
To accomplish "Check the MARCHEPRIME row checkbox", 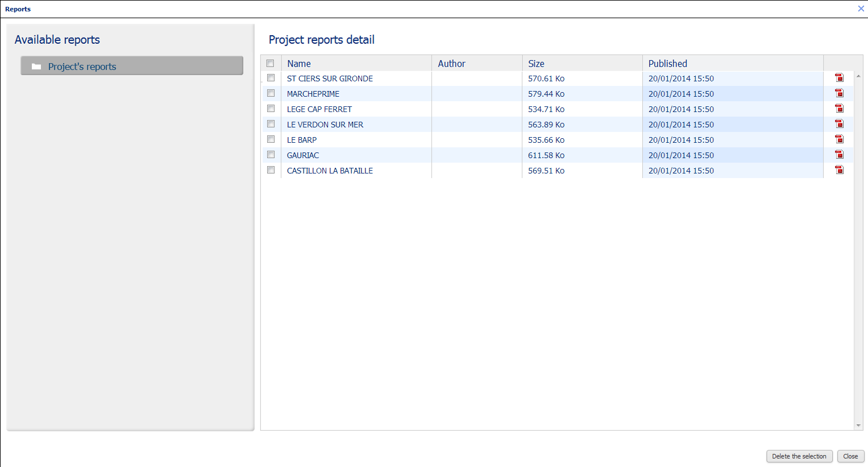I will (271, 93).
